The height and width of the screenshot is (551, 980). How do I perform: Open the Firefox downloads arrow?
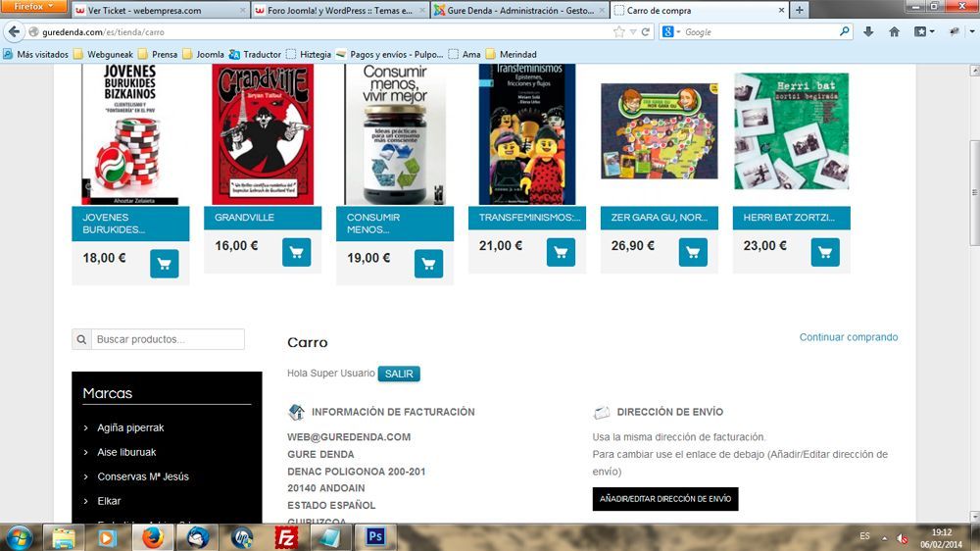[868, 32]
